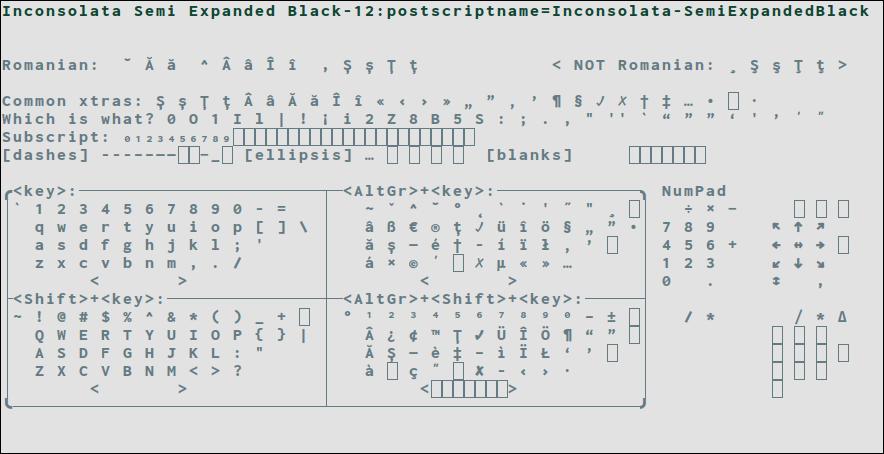This screenshot has height=454, width=884.
Task: Click the up arrow in the NumPad arrows
Action: pyautogui.click(x=798, y=227)
